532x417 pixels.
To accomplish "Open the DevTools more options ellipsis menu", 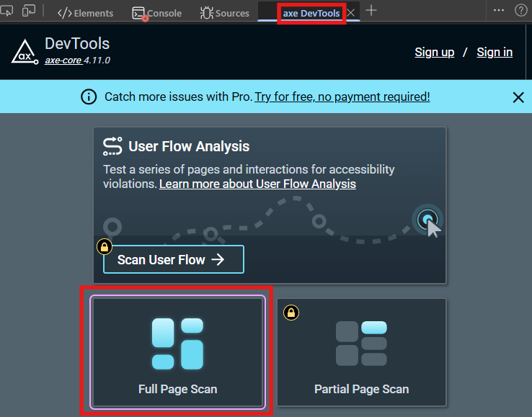I will coord(498,10).
